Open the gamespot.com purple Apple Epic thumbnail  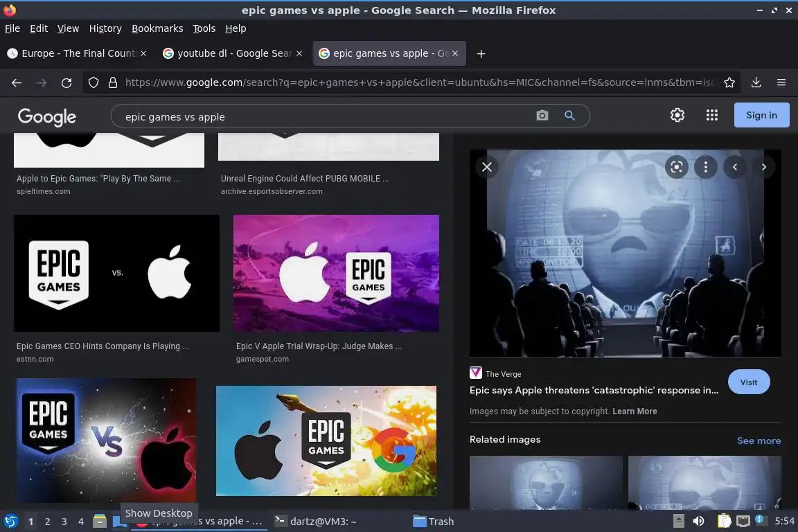pos(336,274)
